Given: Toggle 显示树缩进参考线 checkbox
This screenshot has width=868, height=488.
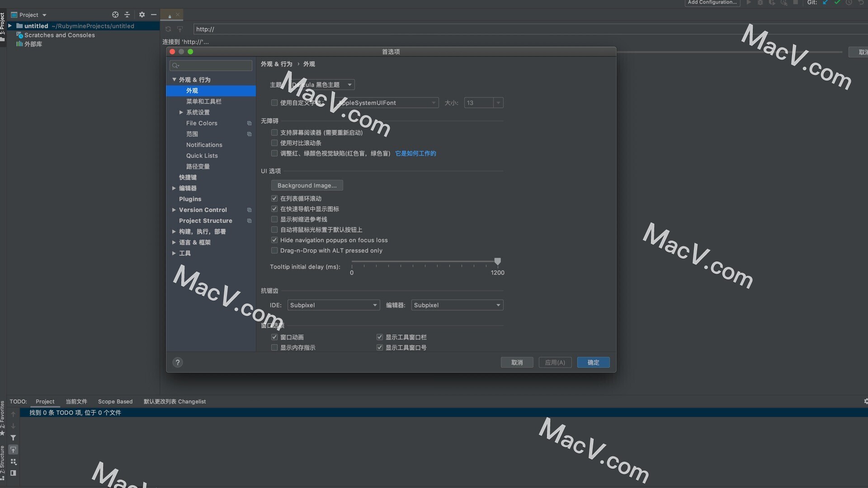Looking at the screenshot, I should coord(274,219).
